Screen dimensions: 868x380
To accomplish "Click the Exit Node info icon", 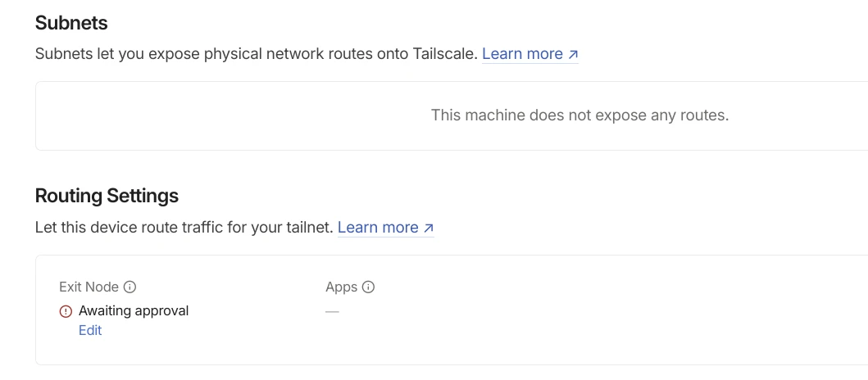I will [x=130, y=287].
